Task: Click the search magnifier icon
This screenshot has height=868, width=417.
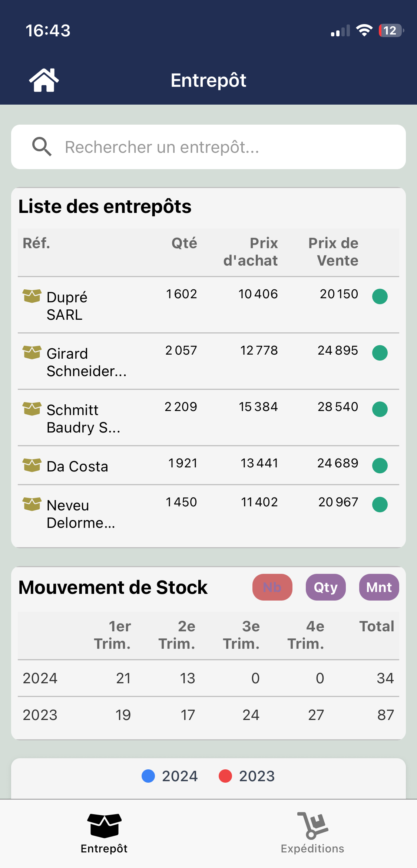Action: [42, 147]
